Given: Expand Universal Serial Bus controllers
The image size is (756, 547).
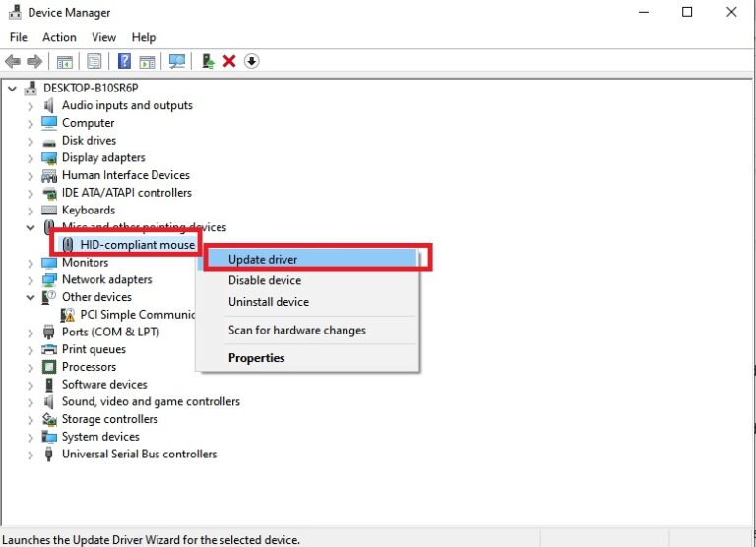Looking at the screenshot, I should coord(31,455).
